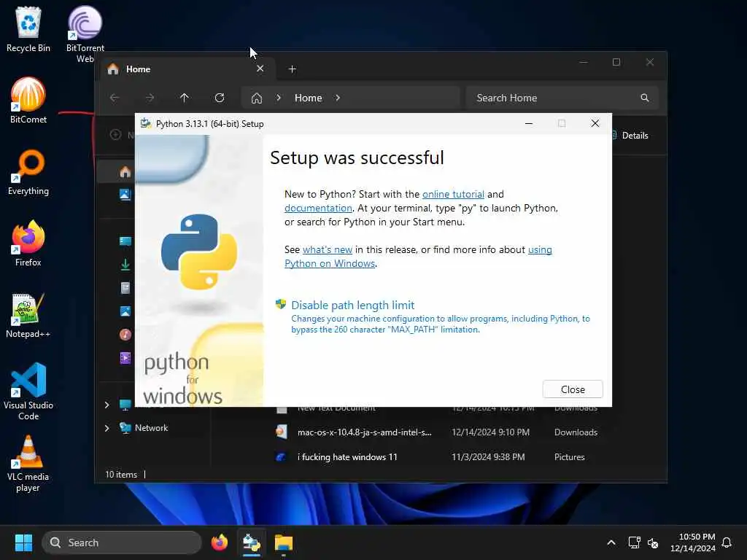747x560 pixels.
Task: Go forward in File Explorer
Action: click(x=150, y=98)
